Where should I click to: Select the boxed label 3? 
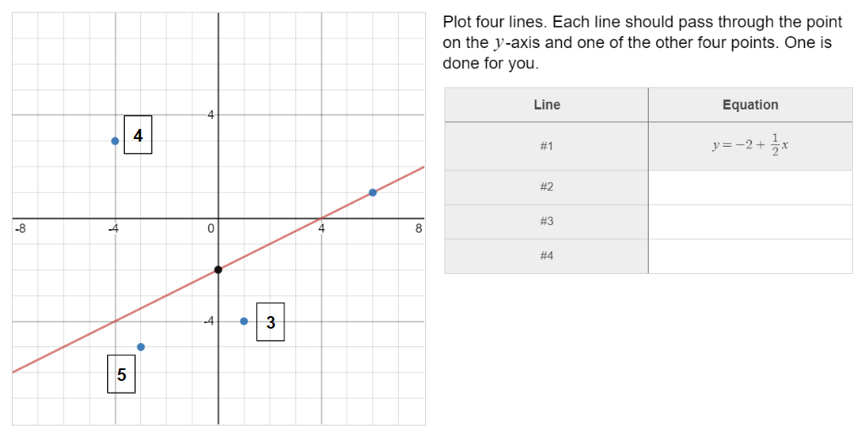pos(270,322)
